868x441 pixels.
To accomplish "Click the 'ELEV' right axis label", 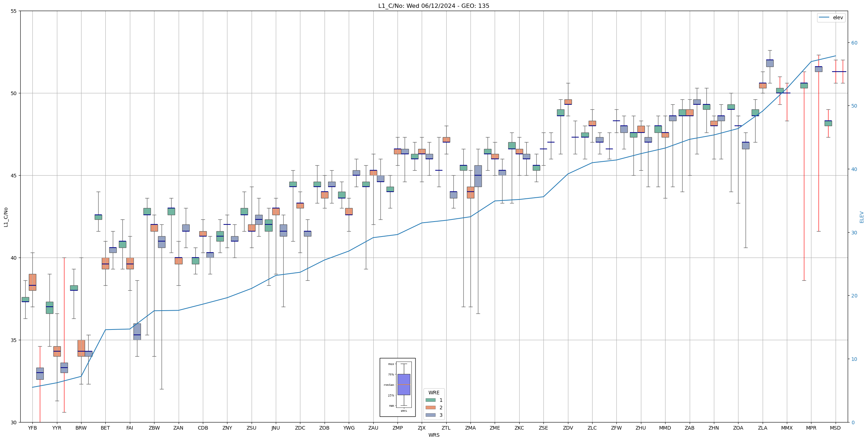I will (x=862, y=217).
